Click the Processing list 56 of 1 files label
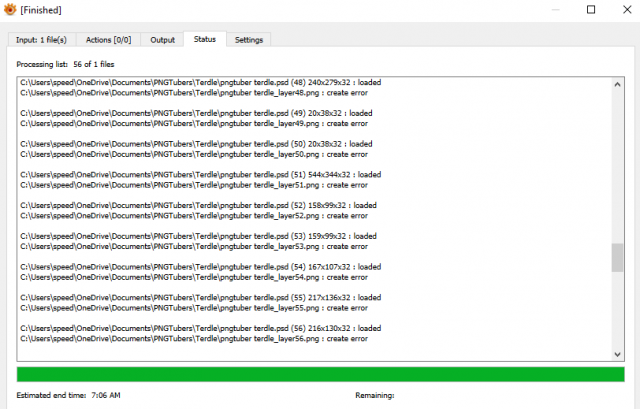This screenshot has width=640, height=409. click(65, 64)
